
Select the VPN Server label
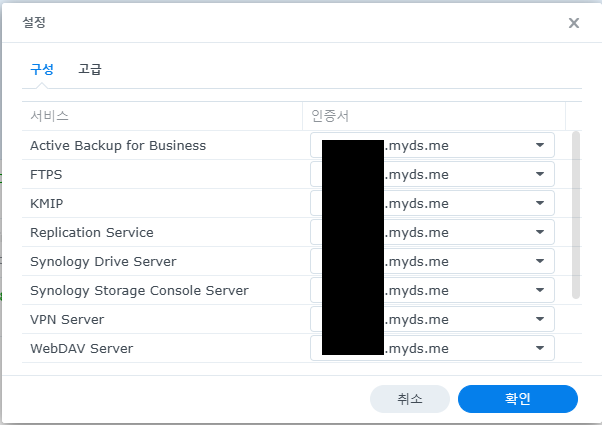[67, 319]
